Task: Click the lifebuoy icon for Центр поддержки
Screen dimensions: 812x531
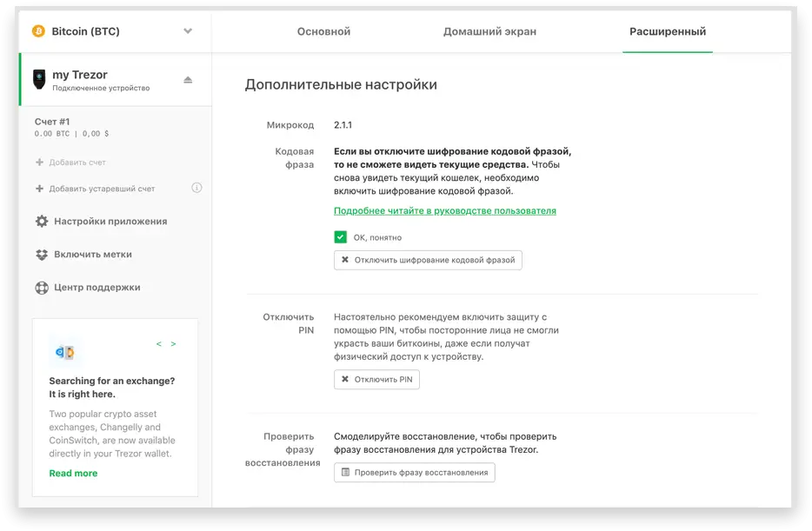Action: [x=41, y=288]
